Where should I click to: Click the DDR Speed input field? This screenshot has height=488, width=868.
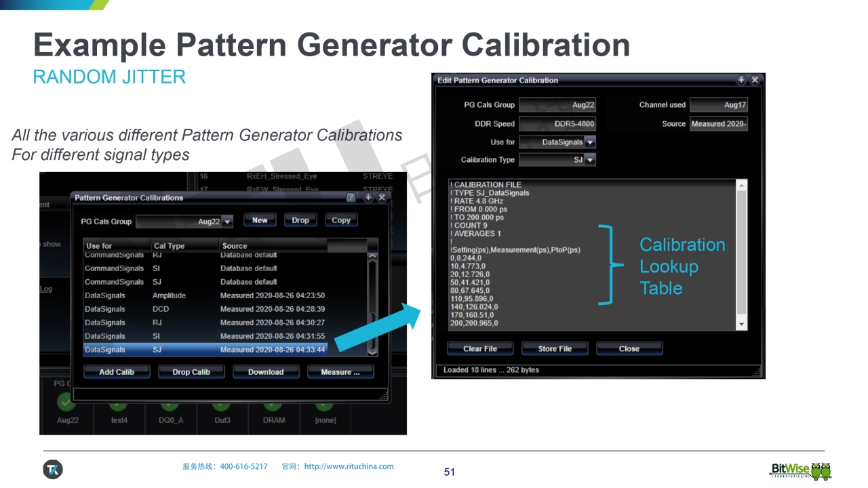557,124
